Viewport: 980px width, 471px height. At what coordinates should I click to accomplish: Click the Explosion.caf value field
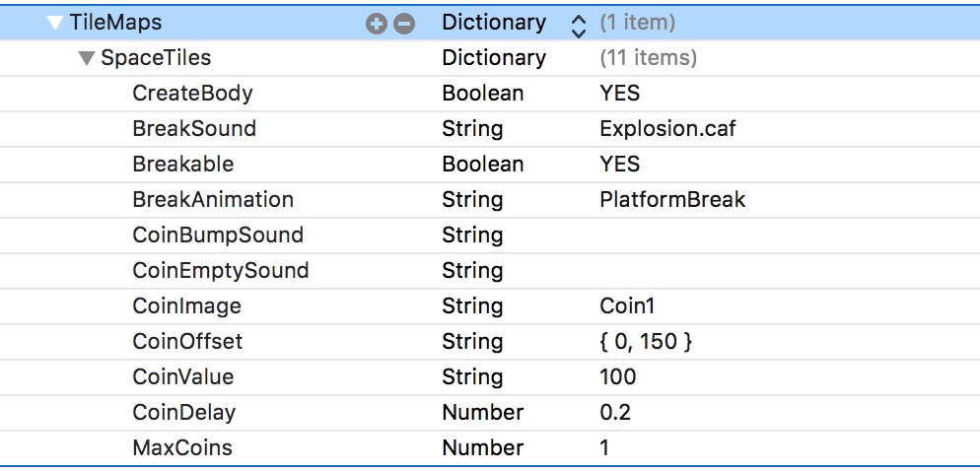(666, 129)
